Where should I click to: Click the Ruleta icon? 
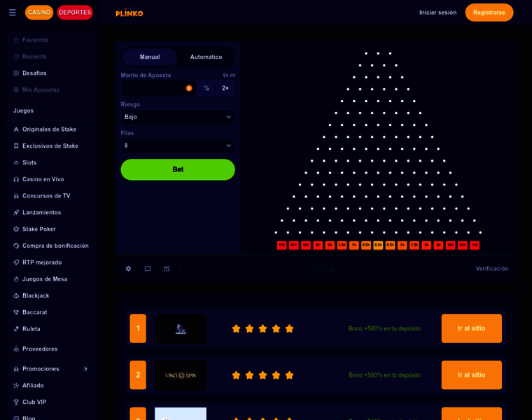point(16,329)
